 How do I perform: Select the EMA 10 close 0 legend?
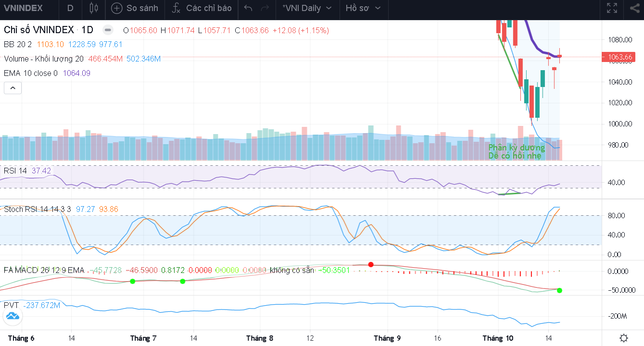(x=31, y=73)
